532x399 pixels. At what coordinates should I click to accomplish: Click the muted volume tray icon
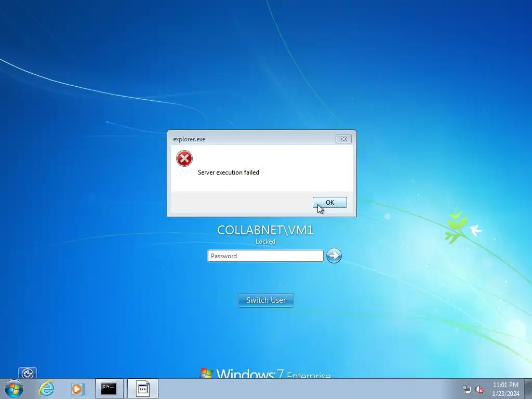(480, 389)
